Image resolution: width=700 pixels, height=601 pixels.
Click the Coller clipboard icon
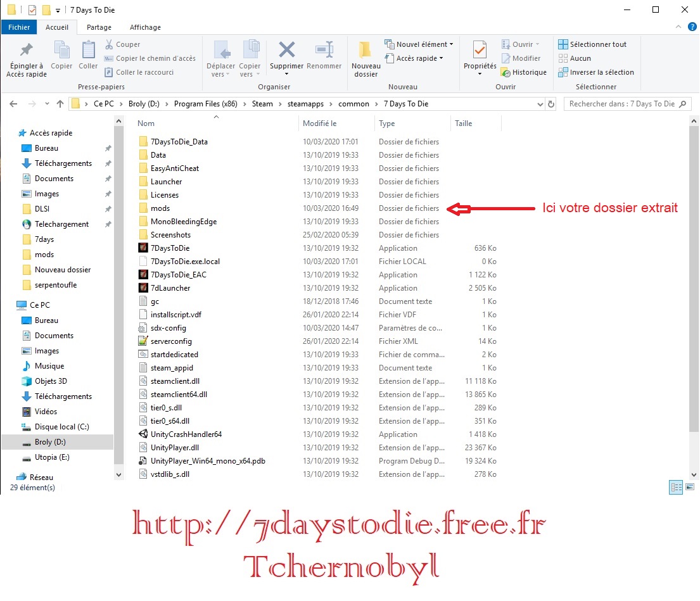point(88,49)
